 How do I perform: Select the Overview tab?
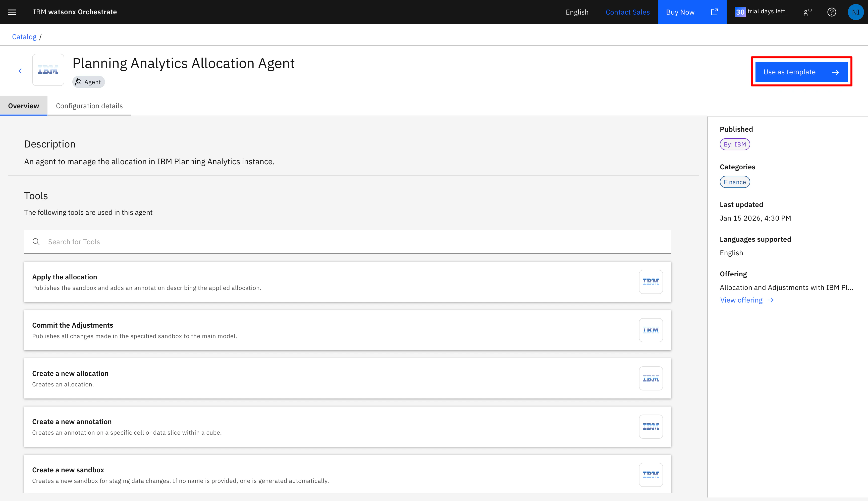click(x=23, y=106)
